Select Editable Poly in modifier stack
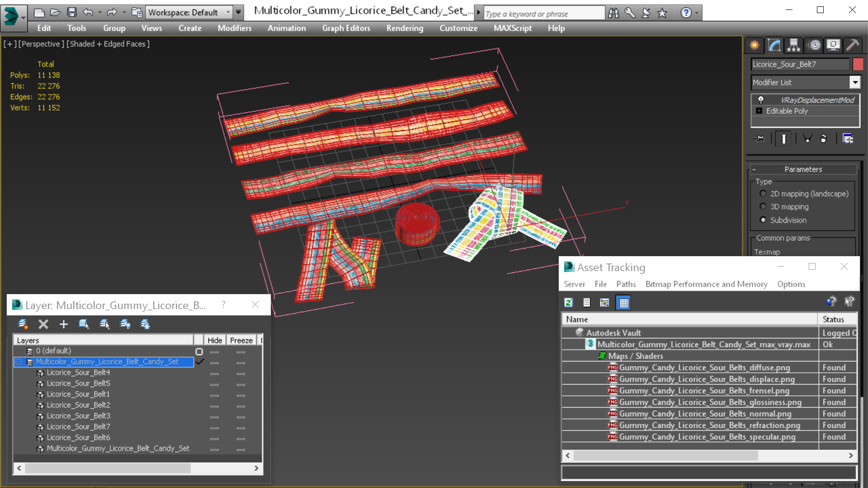The width and height of the screenshot is (868, 488). click(x=787, y=111)
